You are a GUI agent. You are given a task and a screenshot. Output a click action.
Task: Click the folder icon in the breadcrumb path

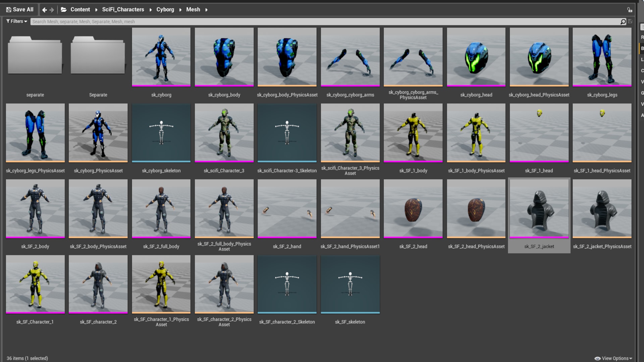[x=64, y=10]
